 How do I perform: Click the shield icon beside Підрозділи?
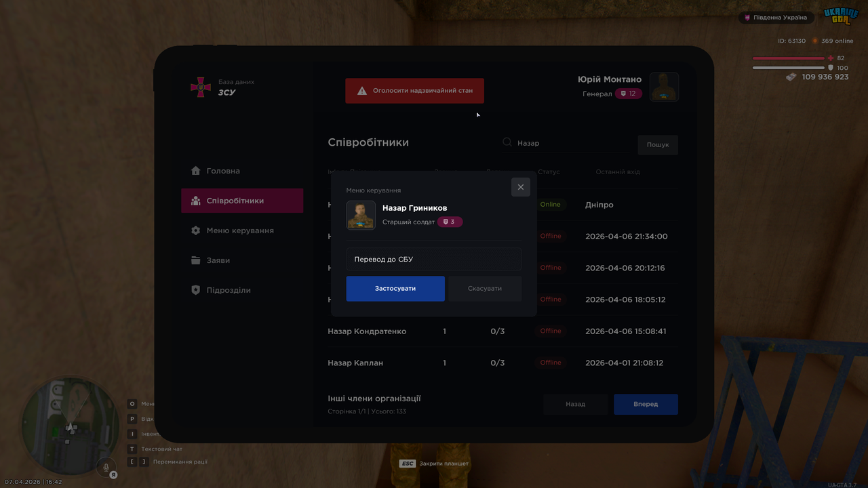pos(196,290)
